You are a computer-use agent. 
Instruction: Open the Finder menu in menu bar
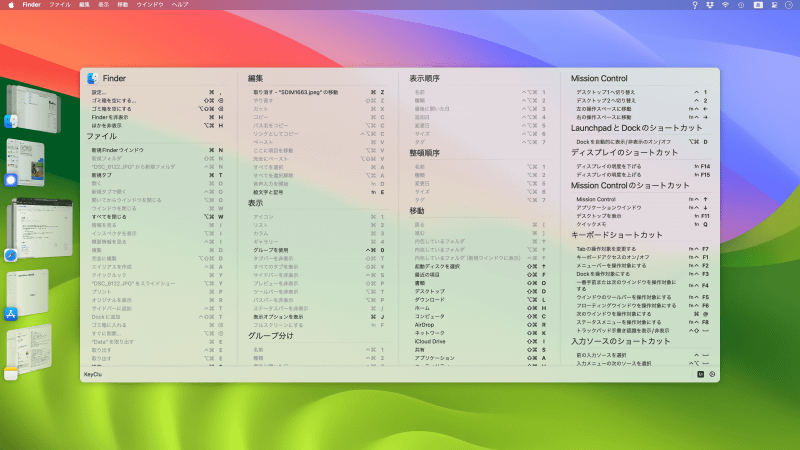coord(32,5)
